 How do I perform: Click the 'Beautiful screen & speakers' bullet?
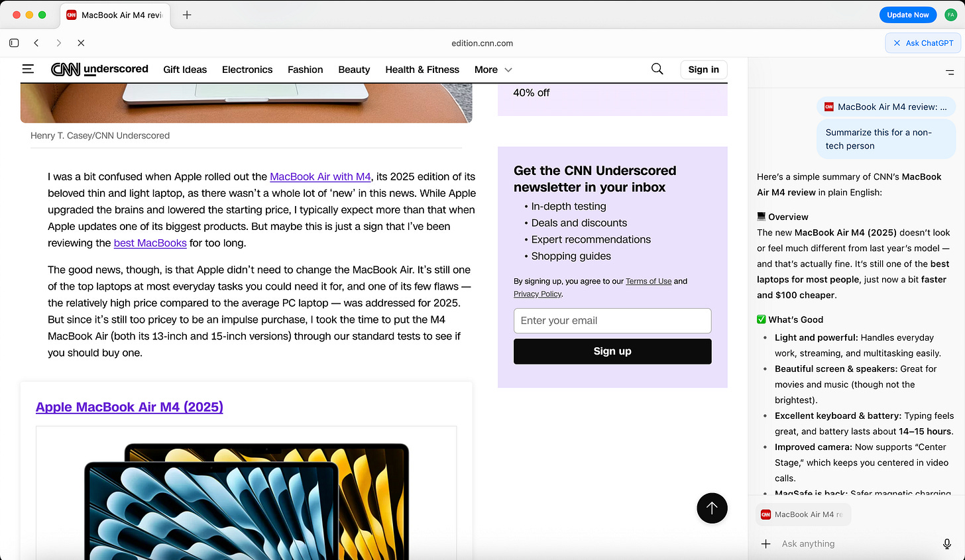tap(856, 384)
